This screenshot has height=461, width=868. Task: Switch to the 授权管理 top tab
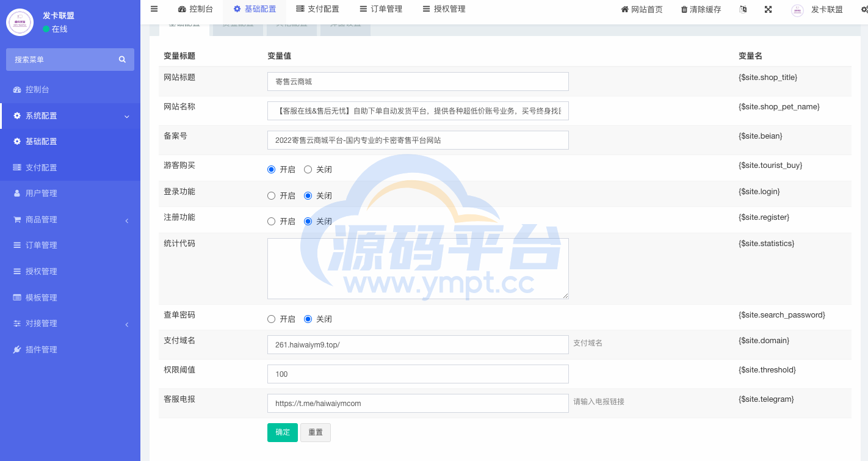(x=444, y=9)
